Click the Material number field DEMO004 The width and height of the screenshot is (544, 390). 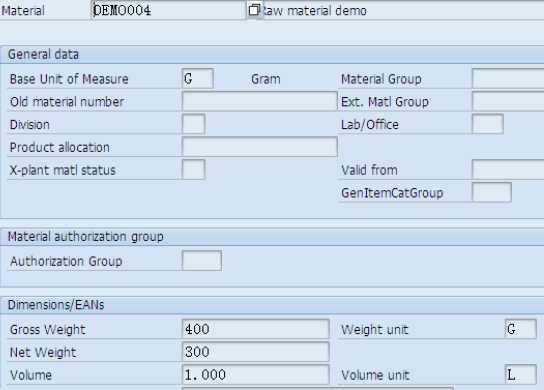(169, 10)
